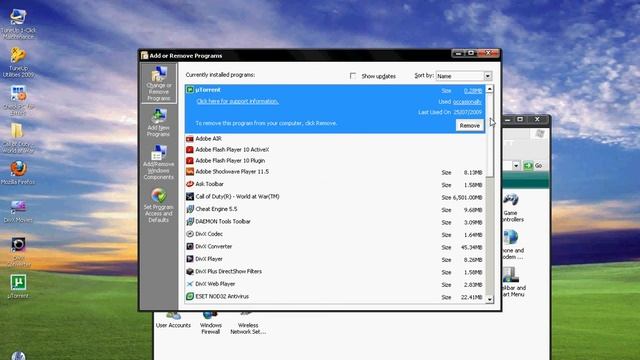Click Adobe Flash Player 10 Plugin icon
This screenshot has width=640, height=360.
click(x=190, y=161)
